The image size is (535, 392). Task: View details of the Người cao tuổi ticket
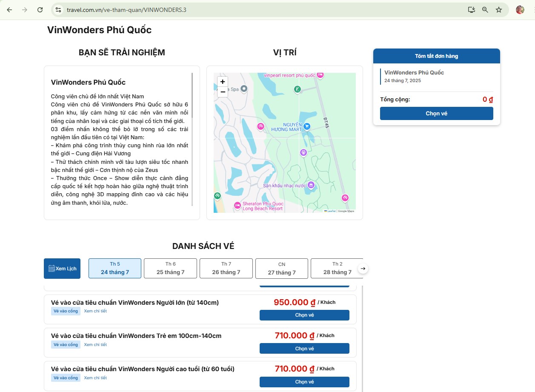[95, 378]
